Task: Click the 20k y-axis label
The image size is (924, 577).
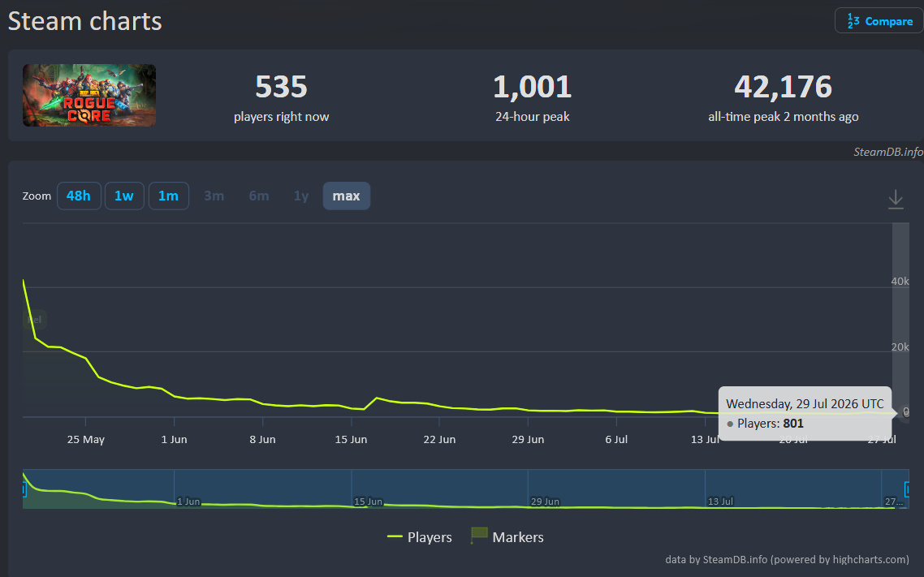Action: [x=900, y=347]
